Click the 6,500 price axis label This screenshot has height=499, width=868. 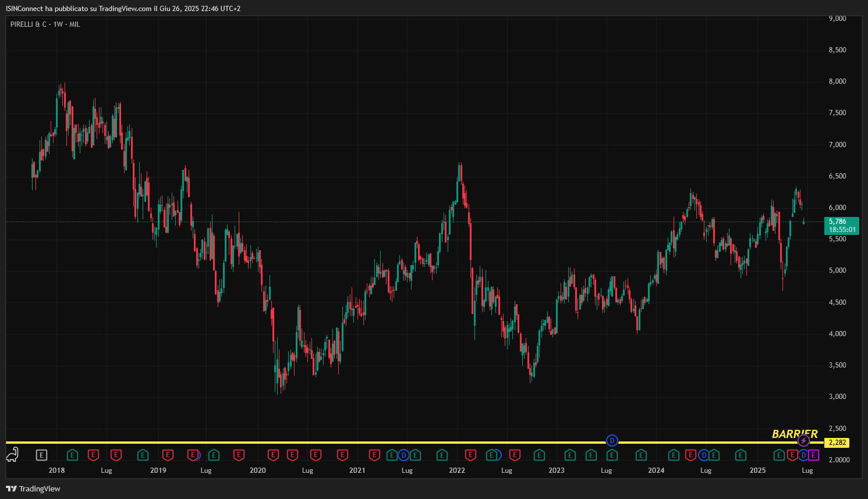(837, 176)
